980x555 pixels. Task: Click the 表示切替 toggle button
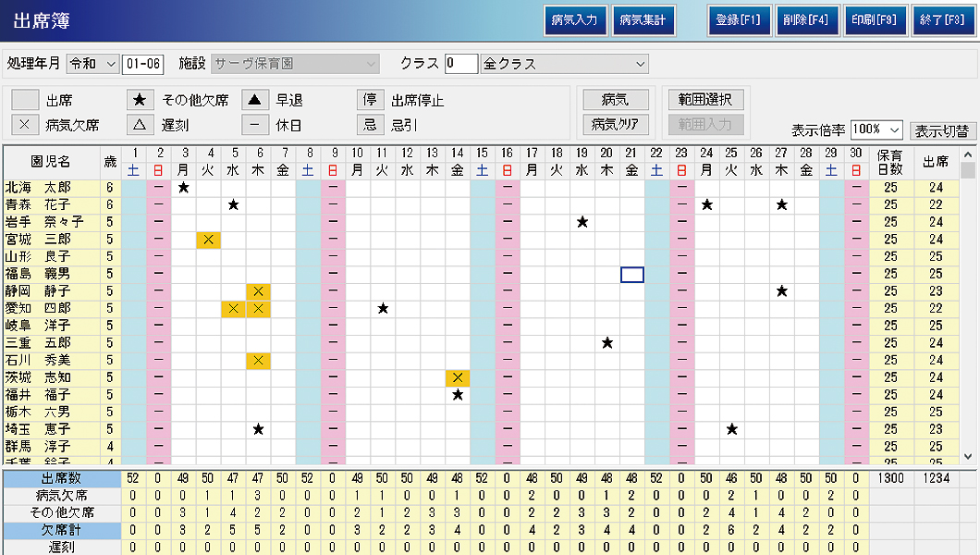(943, 130)
